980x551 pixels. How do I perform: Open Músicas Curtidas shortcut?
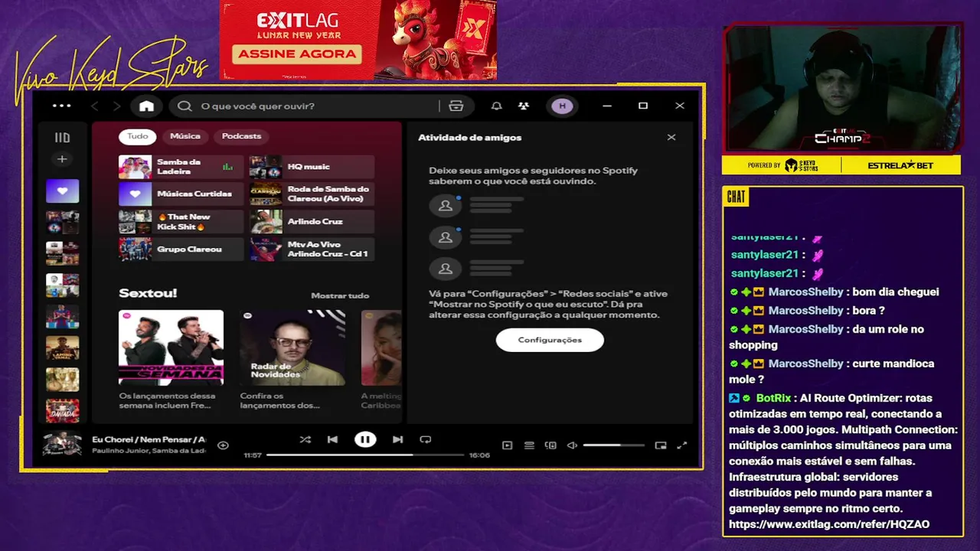click(x=181, y=194)
